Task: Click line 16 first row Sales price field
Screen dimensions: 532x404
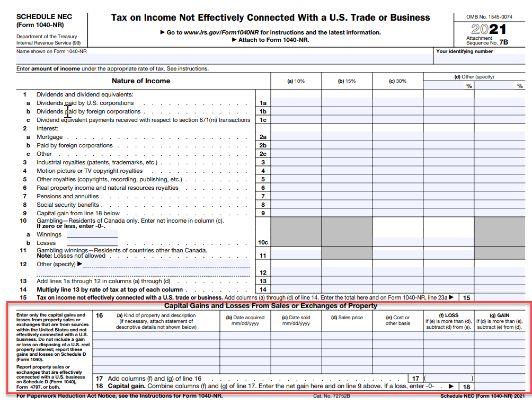Action: coord(347,336)
